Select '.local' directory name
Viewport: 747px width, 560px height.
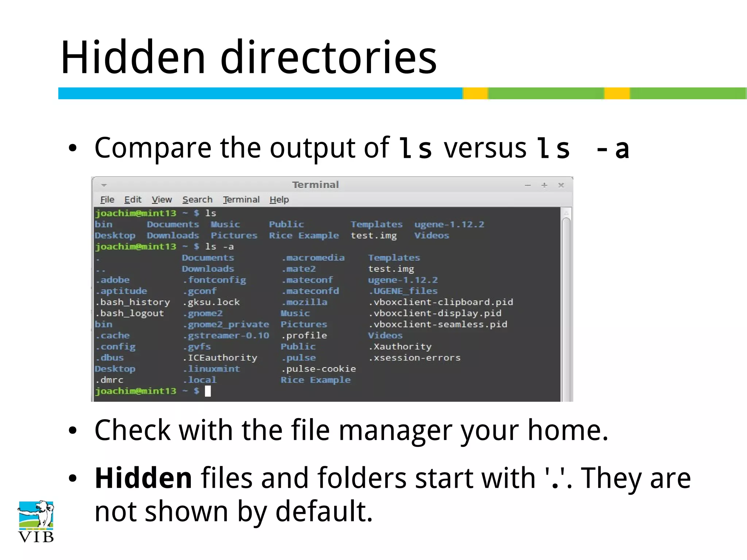point(200,380)
